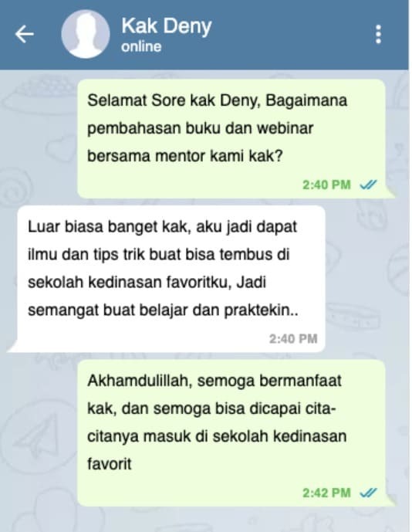This screenshot has width=412, height=532.
Task: Click the blue chat header bar
Action: (204, 35)
